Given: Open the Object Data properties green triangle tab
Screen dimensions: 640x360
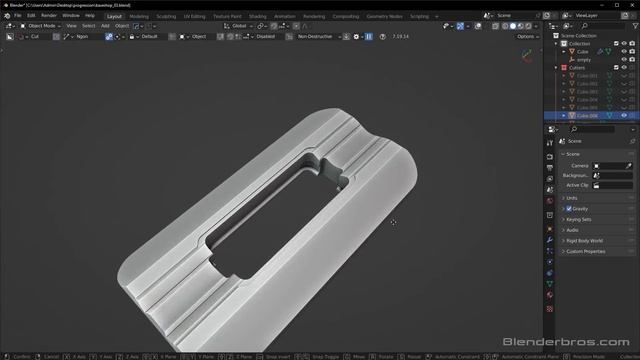Looking at the screenshot, I should click(550, 283).
